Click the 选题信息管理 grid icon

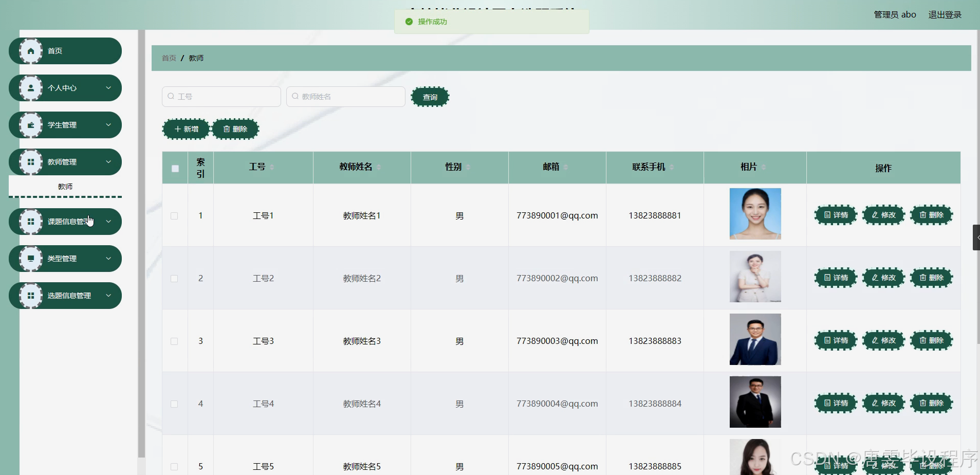click(x=31, y=296)
